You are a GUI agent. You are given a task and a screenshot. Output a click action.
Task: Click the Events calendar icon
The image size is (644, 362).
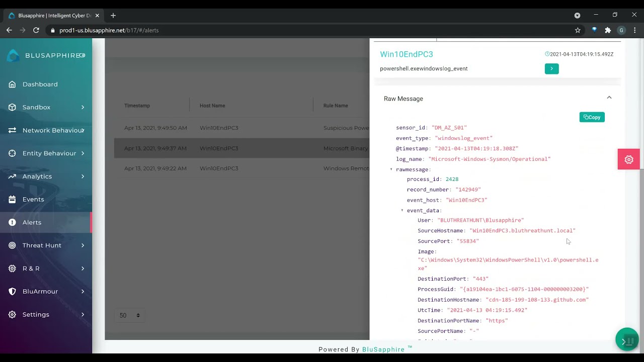(x=12, y=199)
